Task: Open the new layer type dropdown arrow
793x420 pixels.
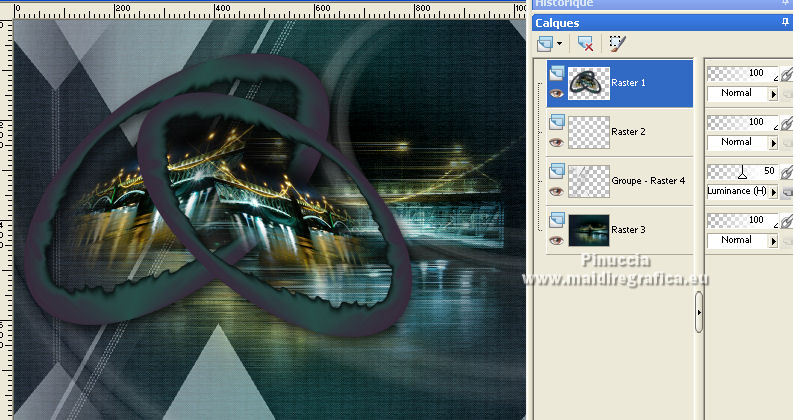Action: [559, 44]
